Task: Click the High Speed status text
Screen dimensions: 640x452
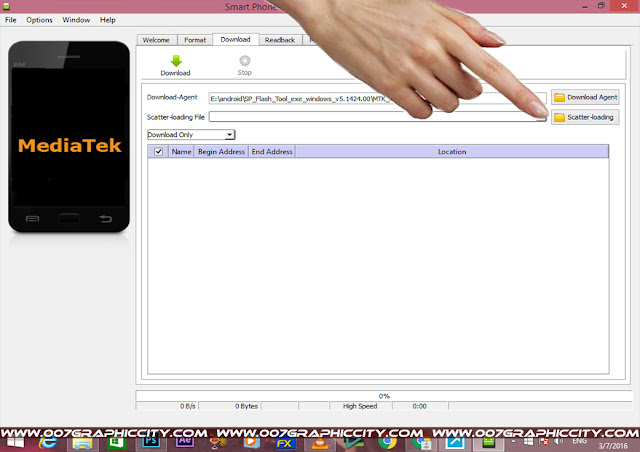Action: (x=360, y=406)
